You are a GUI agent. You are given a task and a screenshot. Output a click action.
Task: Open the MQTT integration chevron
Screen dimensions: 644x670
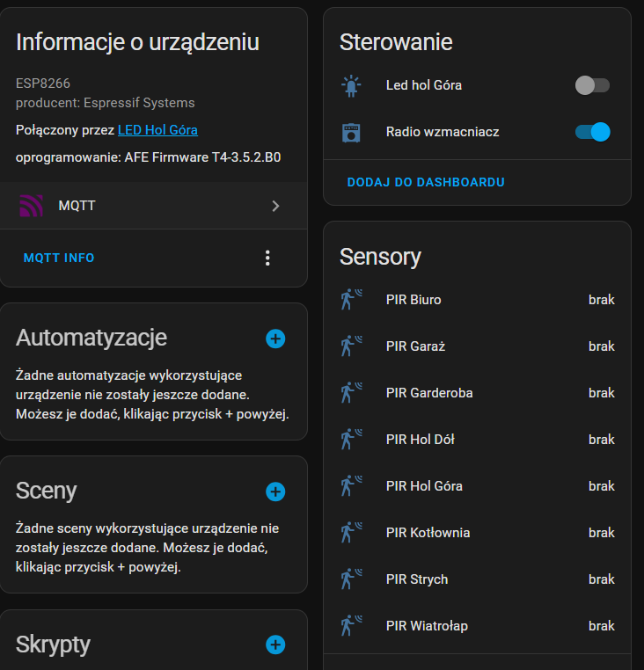click(x=276, y=207)
